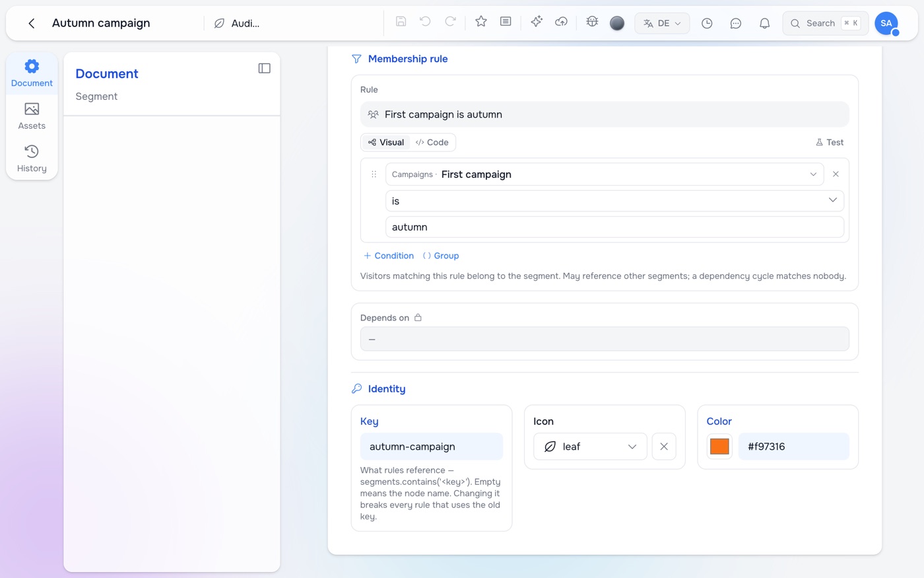The width and height of the screenshot is (924, 578).
Task: Redo the change
Action: point(450,21)
